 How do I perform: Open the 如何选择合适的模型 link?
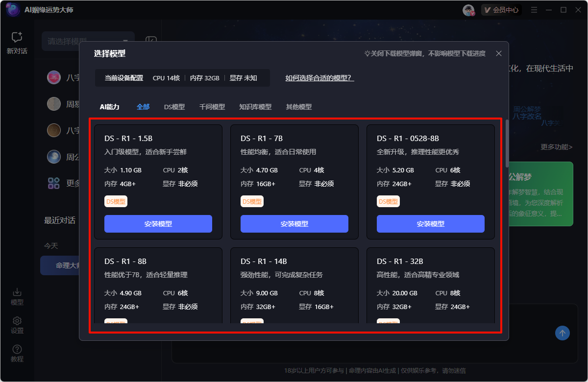pos(319,78)
